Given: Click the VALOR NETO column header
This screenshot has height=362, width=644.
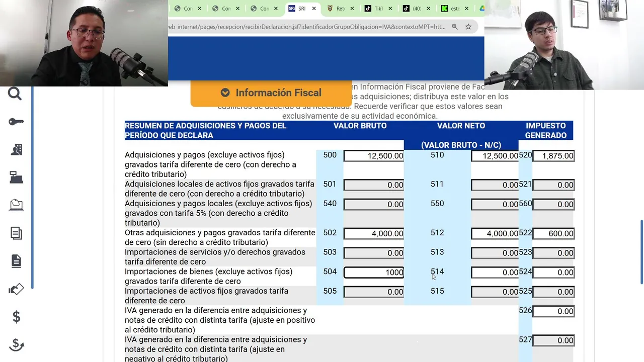Looking at the screenshot, I should coord(461,126).
